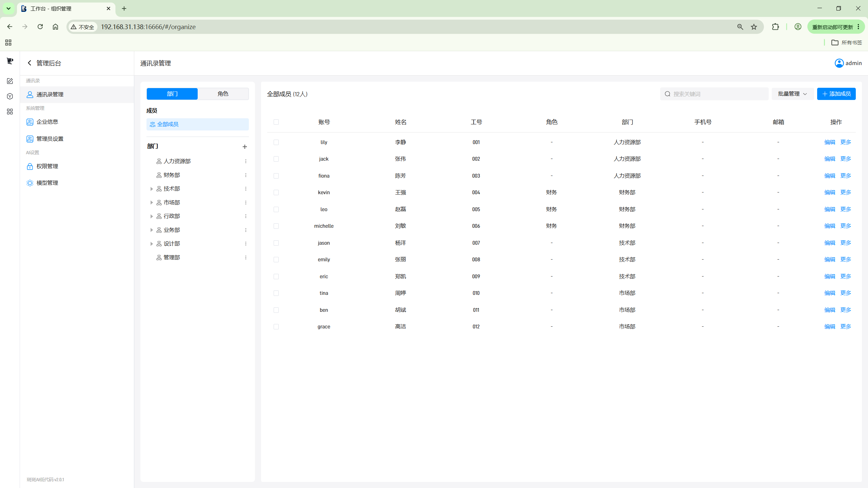Open more options for 管理部 department
This screenshot has width=868, height=488.
(246, 258)
